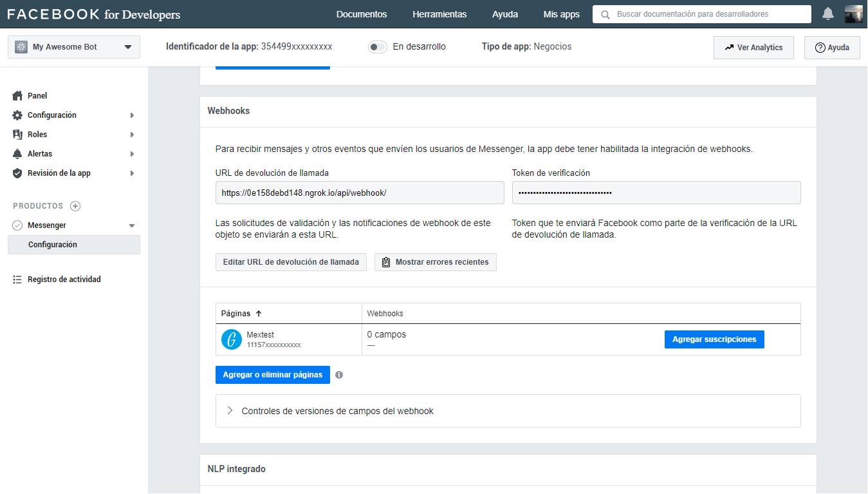Viewport: 868px width, 494px height.
Task: Open the user profile avatar
Action: tap(853, 14)
